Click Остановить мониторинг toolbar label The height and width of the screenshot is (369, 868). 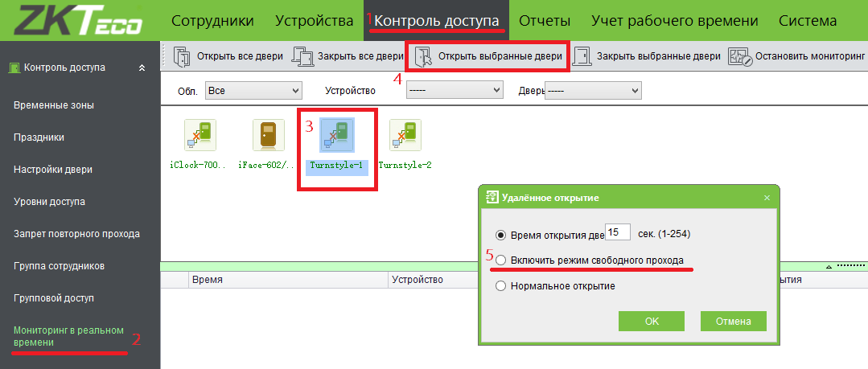coord(810,56)
